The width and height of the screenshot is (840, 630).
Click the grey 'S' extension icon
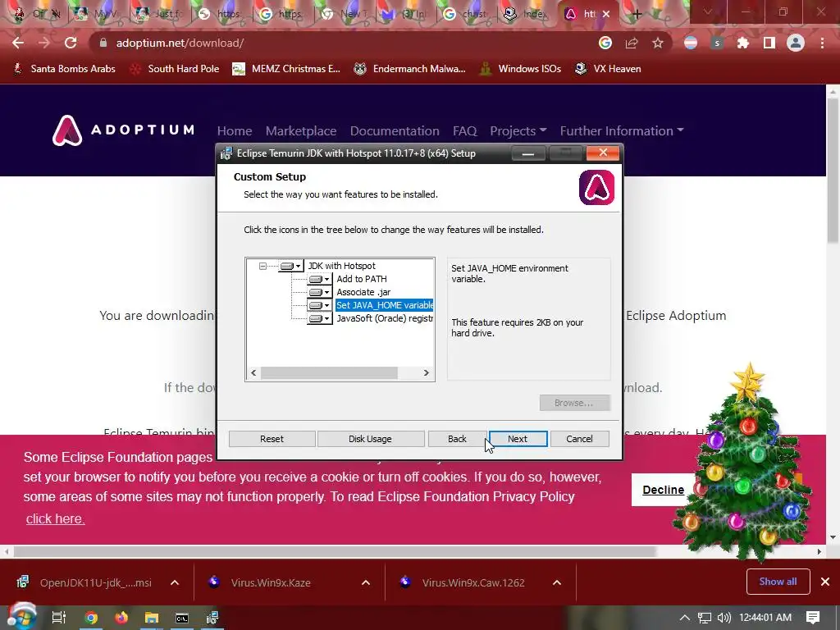pos(717,43)
